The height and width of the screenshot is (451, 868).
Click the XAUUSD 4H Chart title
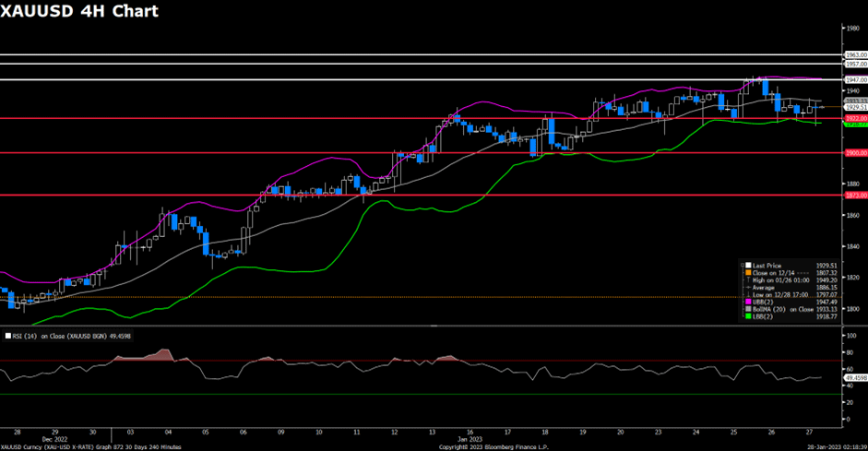tap(79, 12)
